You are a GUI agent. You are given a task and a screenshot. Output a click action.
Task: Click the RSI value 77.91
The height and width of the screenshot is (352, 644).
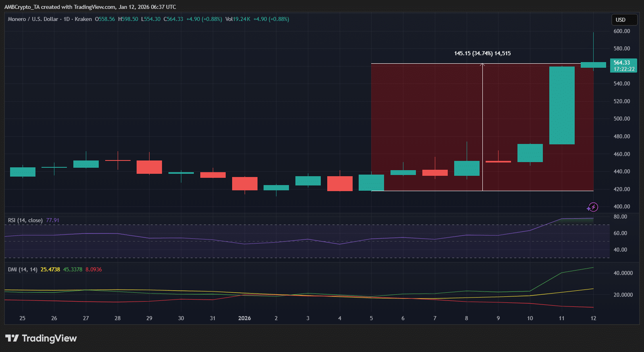coord(52,220)
